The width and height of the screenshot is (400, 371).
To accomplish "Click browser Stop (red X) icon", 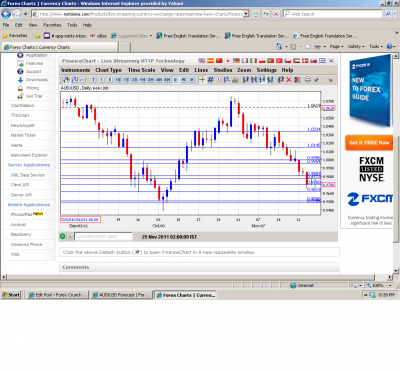I will click(276, 14).
